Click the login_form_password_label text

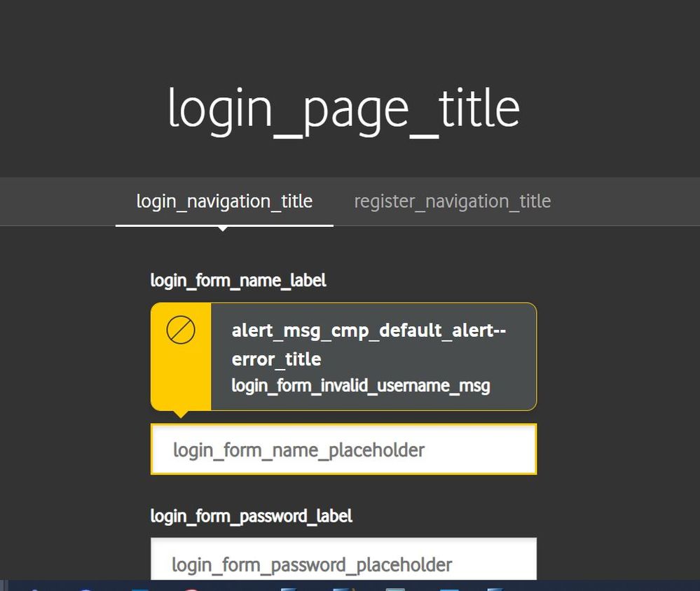(251, 517)
